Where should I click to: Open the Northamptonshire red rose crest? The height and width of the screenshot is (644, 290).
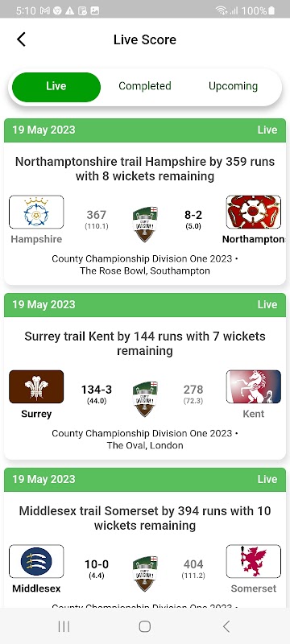[x=254, y=212]
